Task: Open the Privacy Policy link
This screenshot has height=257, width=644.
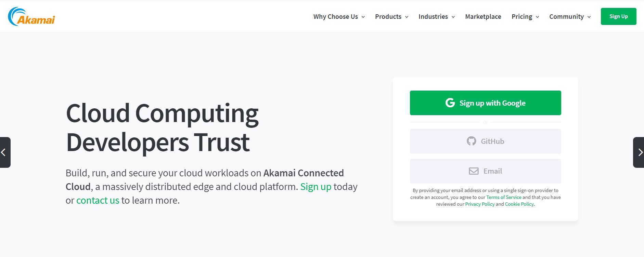Action: coord(479,204)
